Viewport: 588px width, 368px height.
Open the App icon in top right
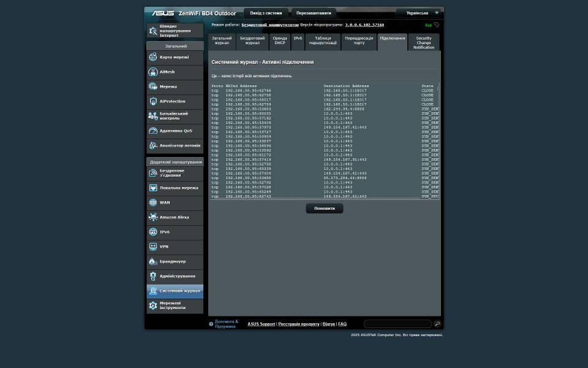[436, 25]
